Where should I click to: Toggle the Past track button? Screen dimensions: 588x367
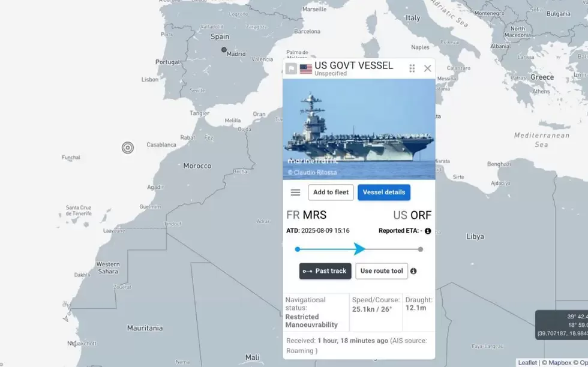(325, 271)
